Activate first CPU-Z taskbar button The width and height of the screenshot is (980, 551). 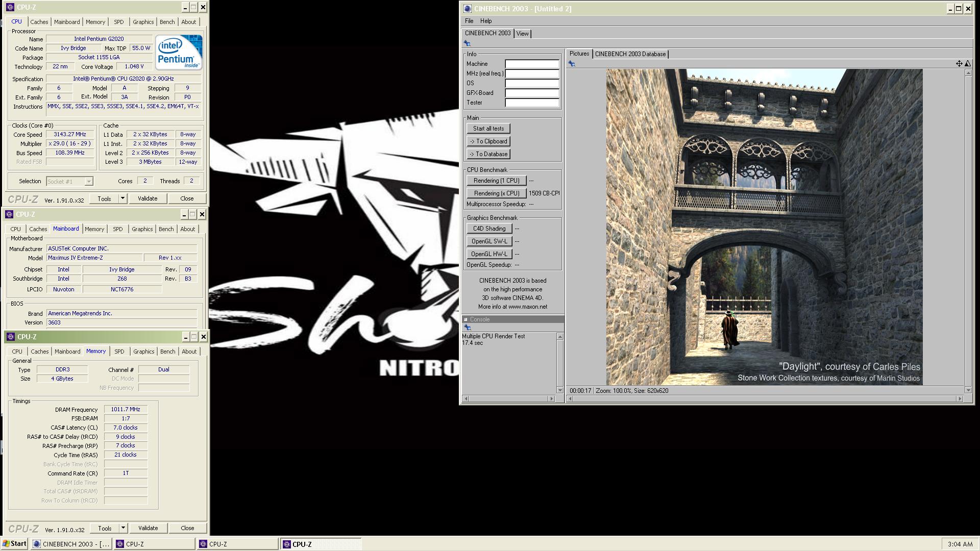155,544
